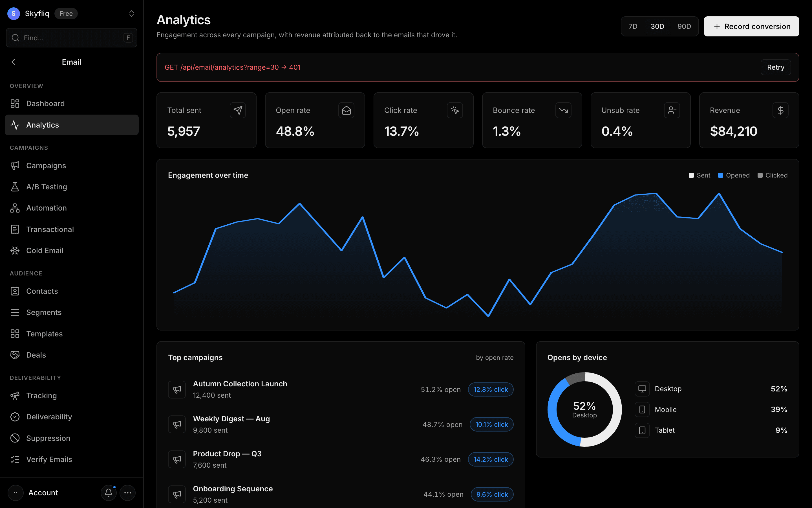Click the cursor click icon on Click rate
Viewport: 812px width, 508px height.
(455, 110)
